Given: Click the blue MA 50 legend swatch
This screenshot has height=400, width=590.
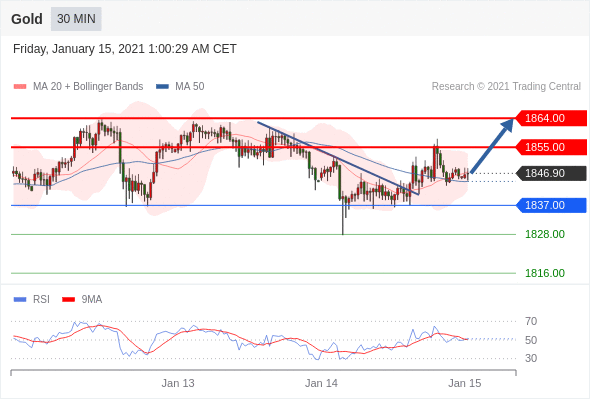Looking at the screenshot, I should point(162,87).
